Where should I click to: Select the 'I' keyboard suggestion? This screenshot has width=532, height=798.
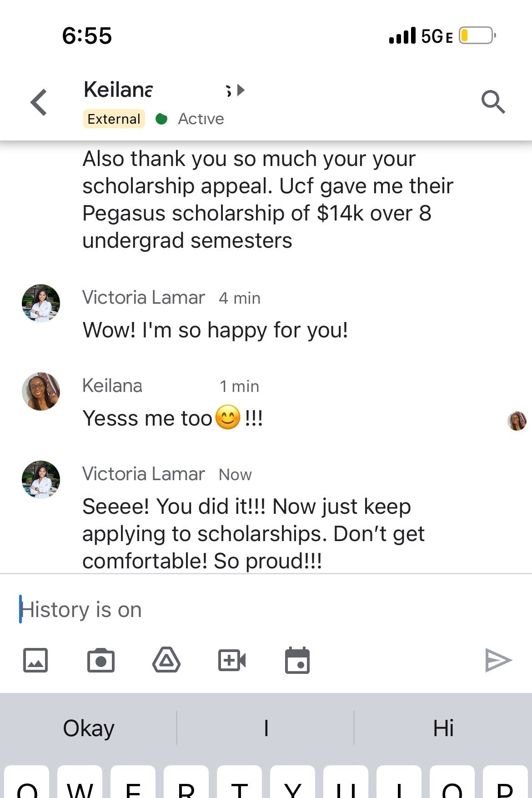266,728
